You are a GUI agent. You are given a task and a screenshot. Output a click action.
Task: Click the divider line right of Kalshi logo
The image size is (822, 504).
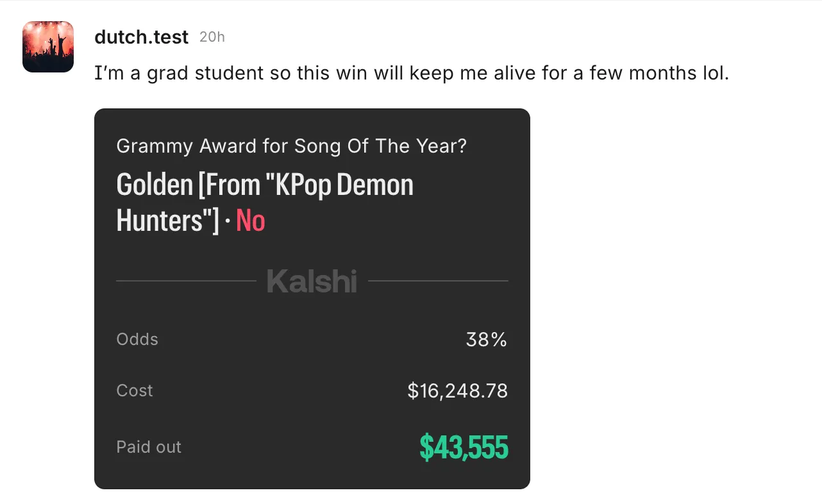coord(438,281)
